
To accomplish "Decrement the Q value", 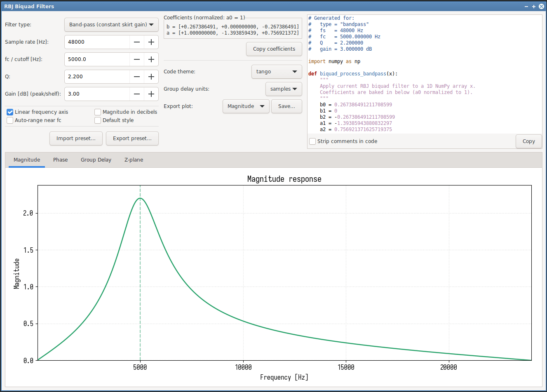I will coord(137,77).
